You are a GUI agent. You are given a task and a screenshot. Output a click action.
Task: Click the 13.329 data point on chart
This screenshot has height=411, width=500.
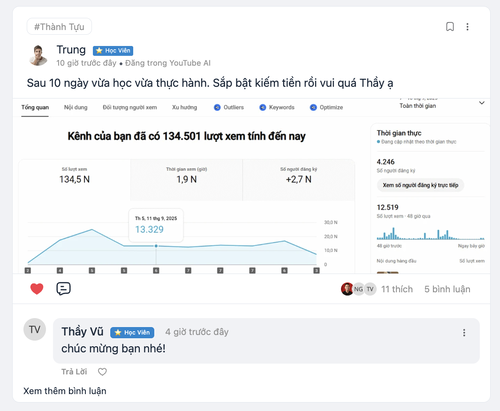156,246
